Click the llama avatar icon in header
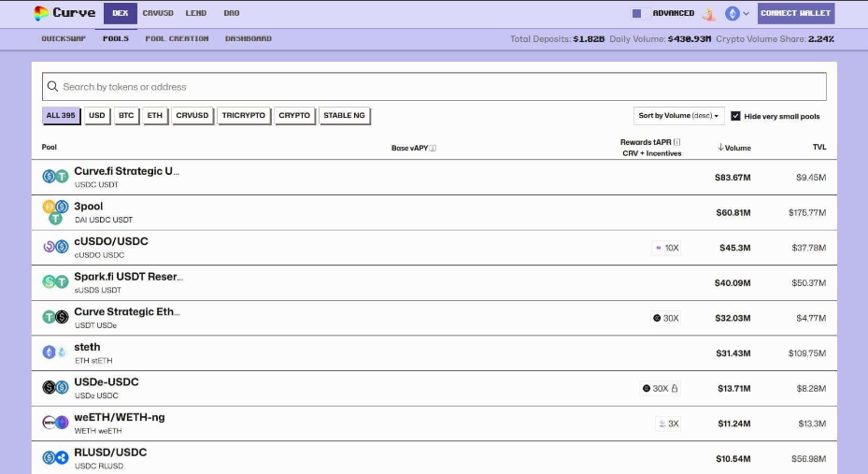This screenshot has width=868, height=474. 709,13
